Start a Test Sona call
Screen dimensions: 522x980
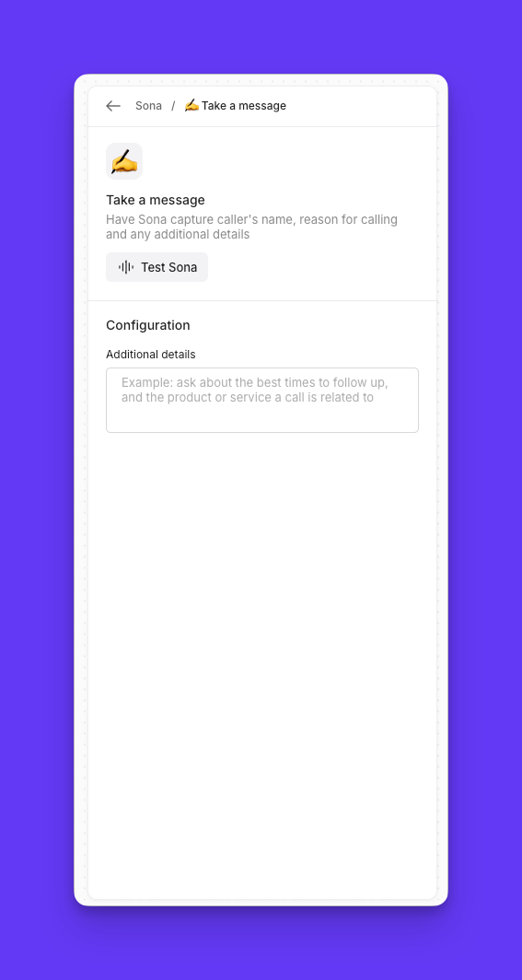pyautogui.click(x=157, y=267)
